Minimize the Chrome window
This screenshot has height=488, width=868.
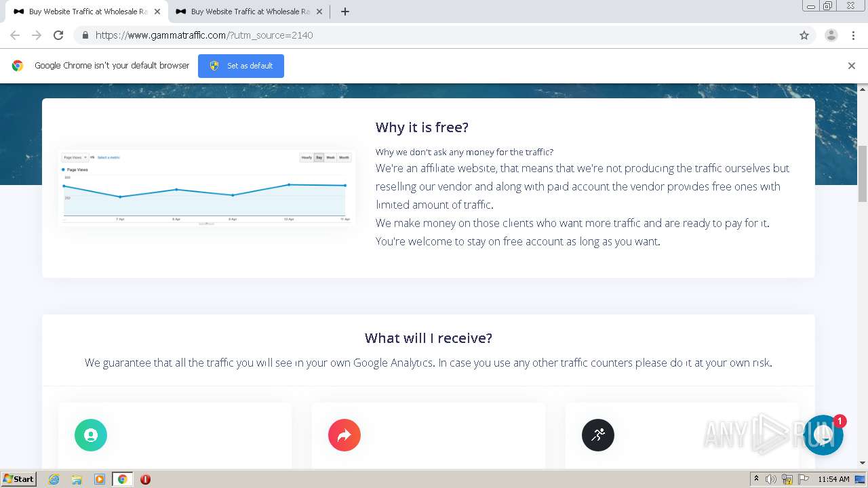(x=811, y=5)
